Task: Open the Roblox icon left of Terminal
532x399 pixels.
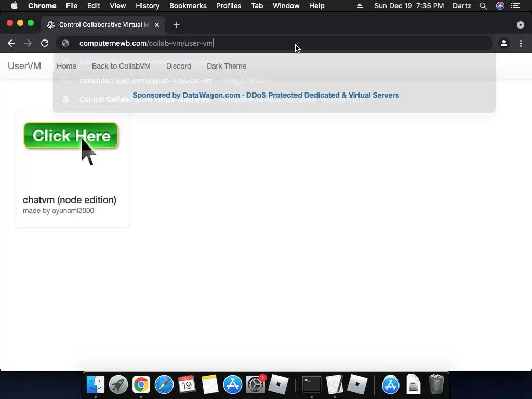Action: pos(278,385)
